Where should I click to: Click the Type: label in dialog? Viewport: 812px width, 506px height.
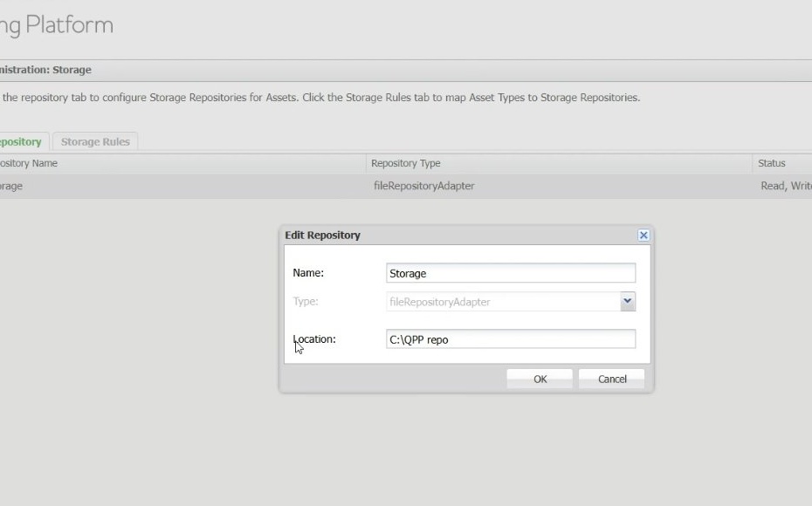point(306,302)
